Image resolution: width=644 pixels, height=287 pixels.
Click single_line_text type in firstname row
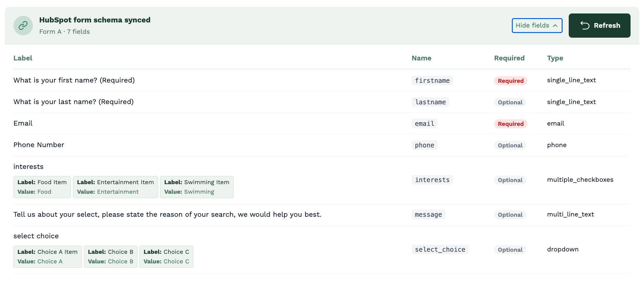571,80
